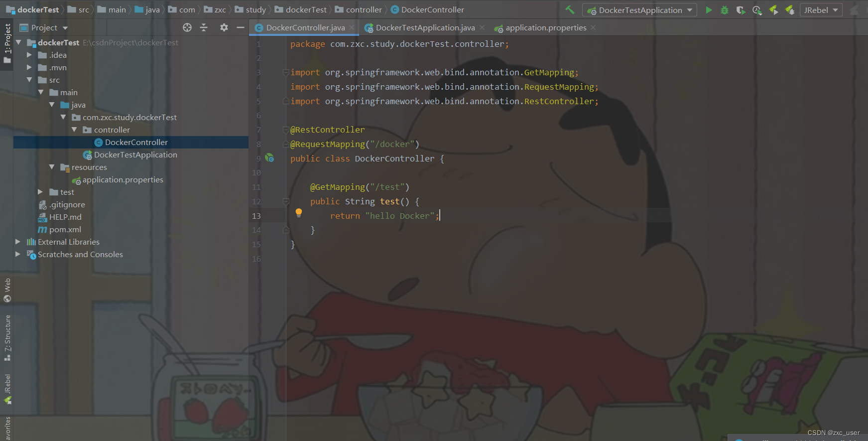Expand the test folder
This screenshot has width=868, height=441.
click(x=41, y=192)
